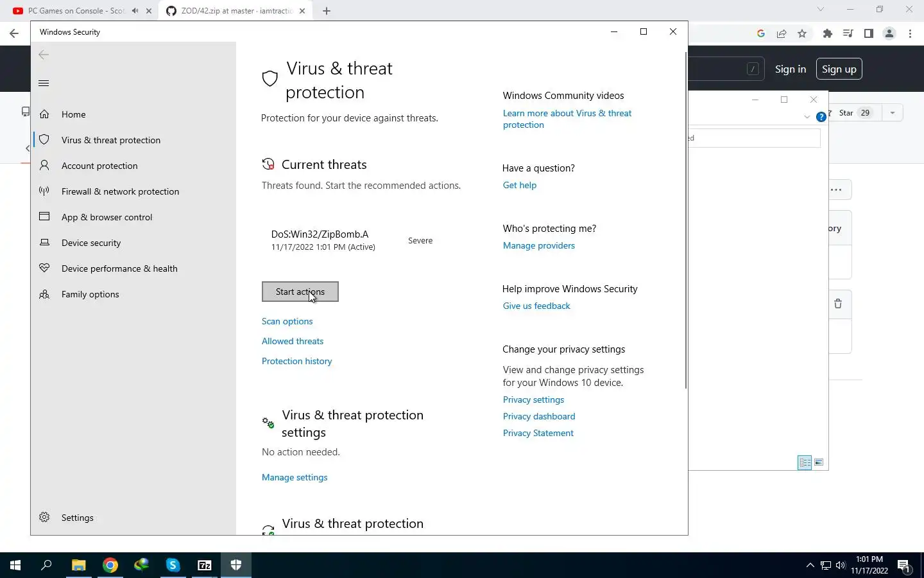Close the PC Games on Console tab
This screenshot has width=924, height=578.
[149, 11]
